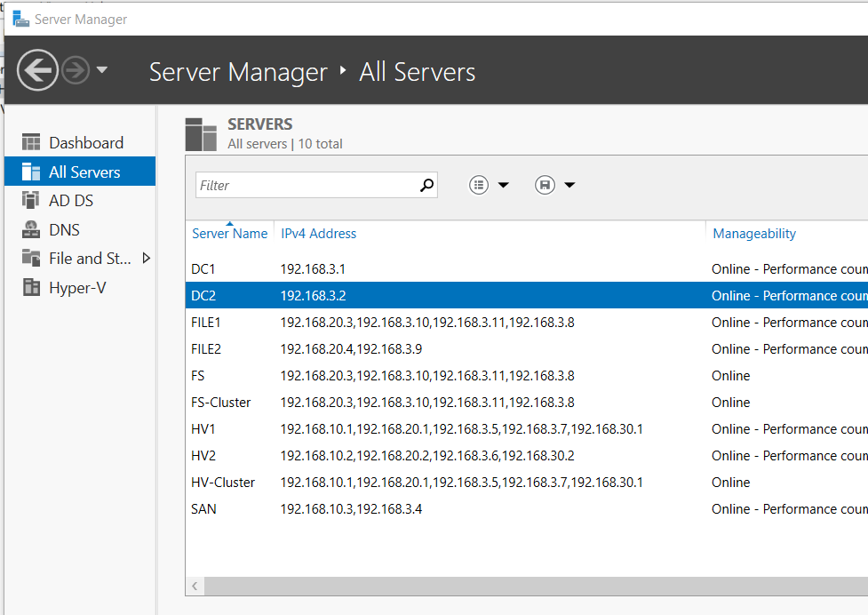Click IP address 192.168.3.2
Screen dimensions: 868x615
tap(313, 296)
